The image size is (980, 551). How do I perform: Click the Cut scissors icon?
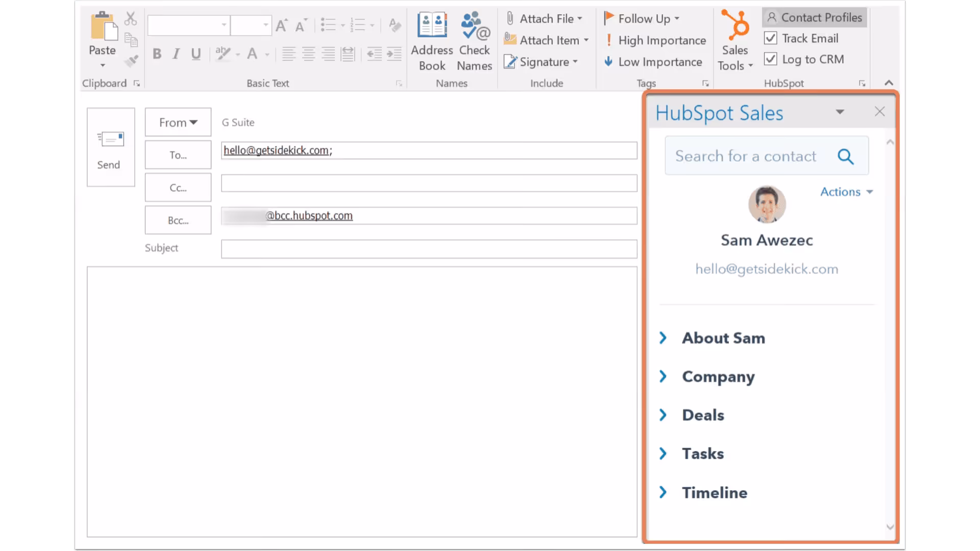coord(131,19)
